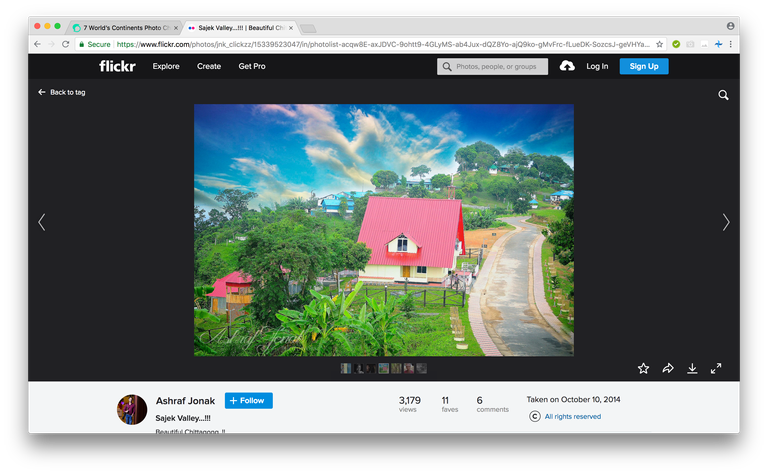Click the flickr URL in address bar
The height and width of the screenshot is (474, 768).
(x=383, y=44)
